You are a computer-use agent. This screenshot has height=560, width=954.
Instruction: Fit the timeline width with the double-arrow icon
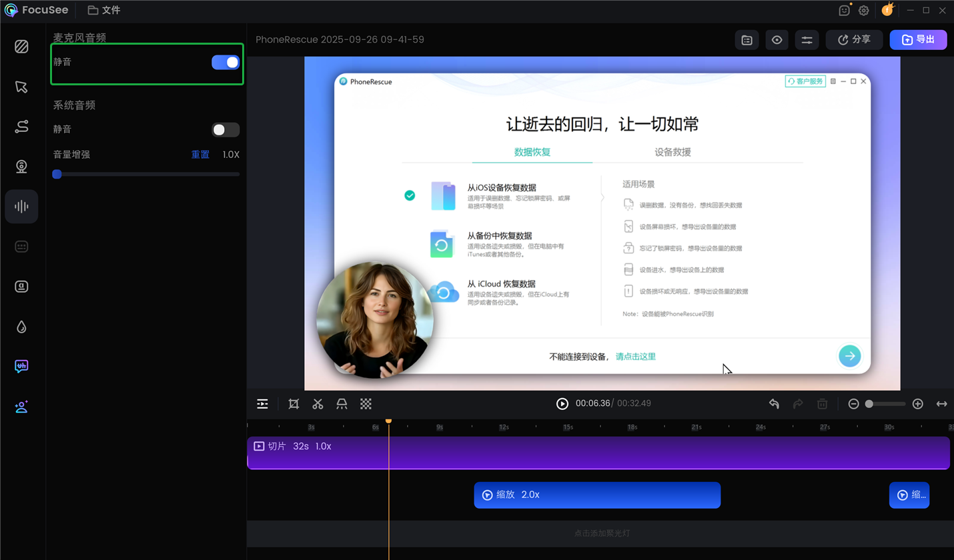(942, 404)
